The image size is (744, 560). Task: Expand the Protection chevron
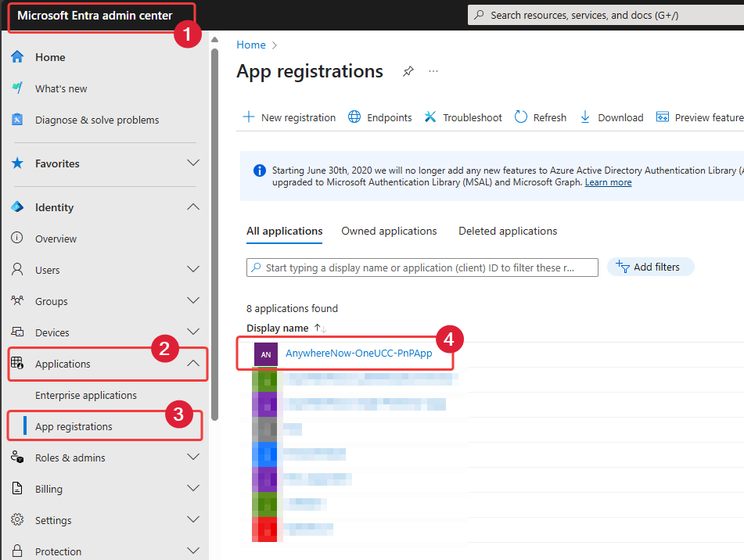click(193, 551)
